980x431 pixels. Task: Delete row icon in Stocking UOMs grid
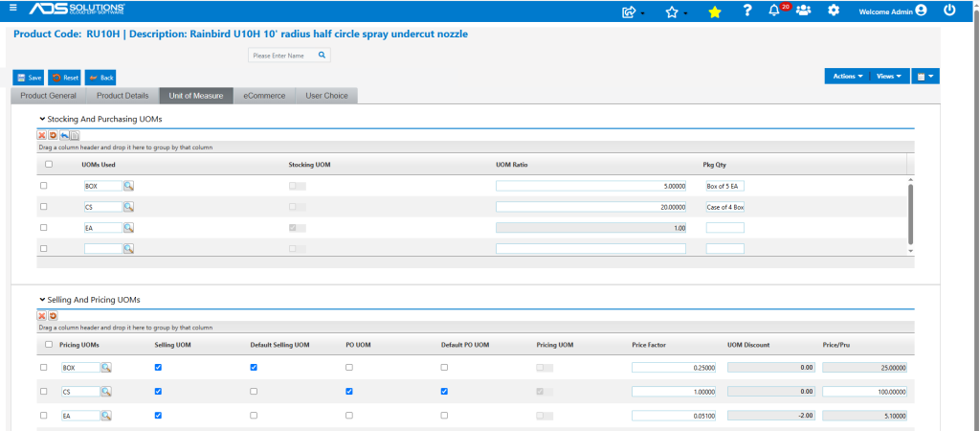click(x=42, y=135)
